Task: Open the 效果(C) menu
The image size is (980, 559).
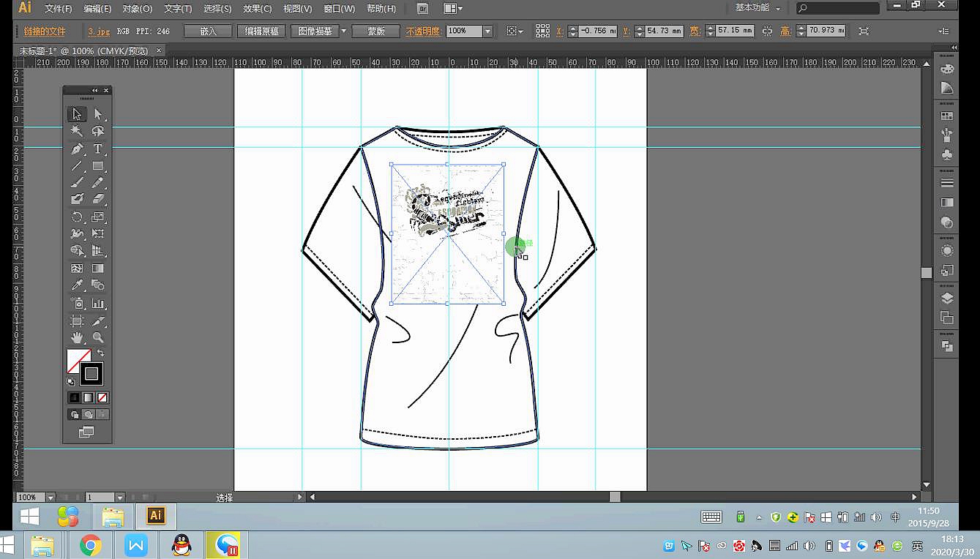Action: [x=257, y=9]
